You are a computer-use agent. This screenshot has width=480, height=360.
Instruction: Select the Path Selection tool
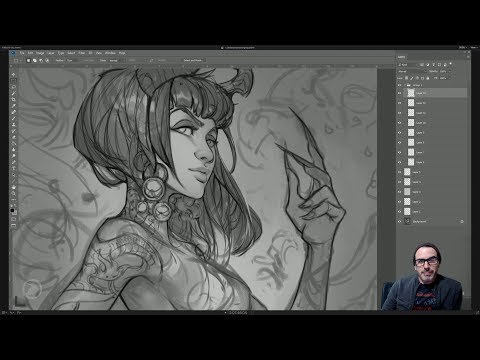(14, 175)
